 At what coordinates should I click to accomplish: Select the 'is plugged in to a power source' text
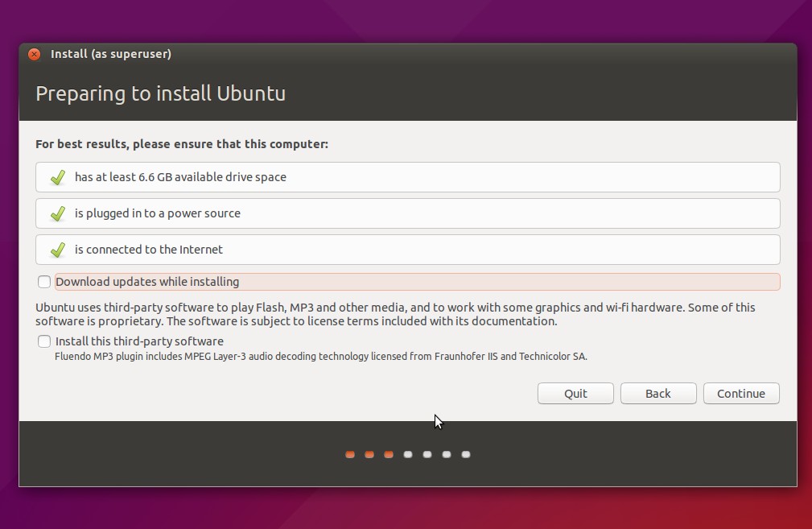pyautogui.click(x=158, y=213)
